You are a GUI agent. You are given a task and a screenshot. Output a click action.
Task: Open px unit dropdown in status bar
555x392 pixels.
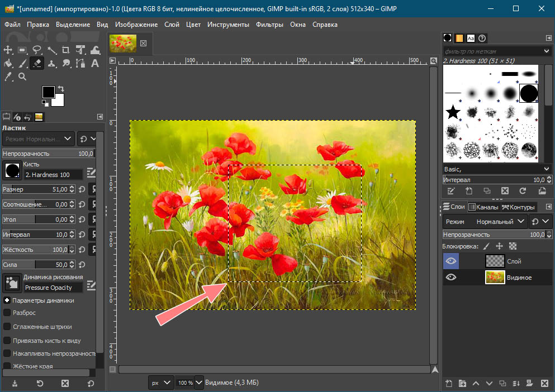click(161, 383)
